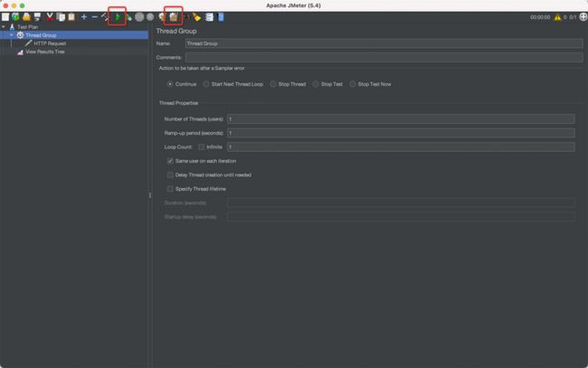Click the Name input field
The image size is (588, 368).
pos(384,43)
